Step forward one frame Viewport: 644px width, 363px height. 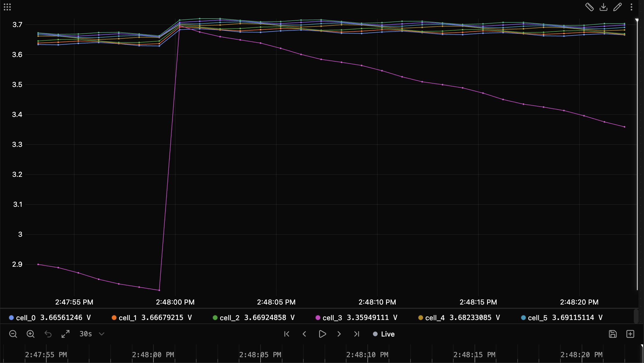pyautogui.click(x=339, y=334)
